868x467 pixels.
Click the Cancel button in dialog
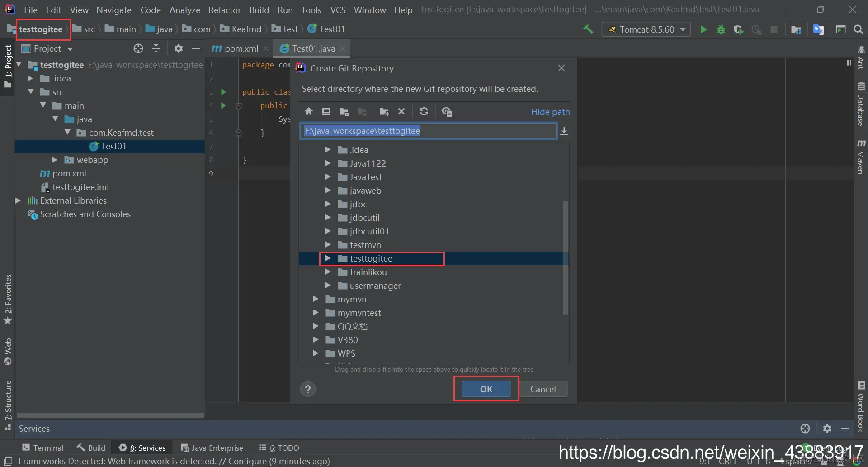click(542, 389)
